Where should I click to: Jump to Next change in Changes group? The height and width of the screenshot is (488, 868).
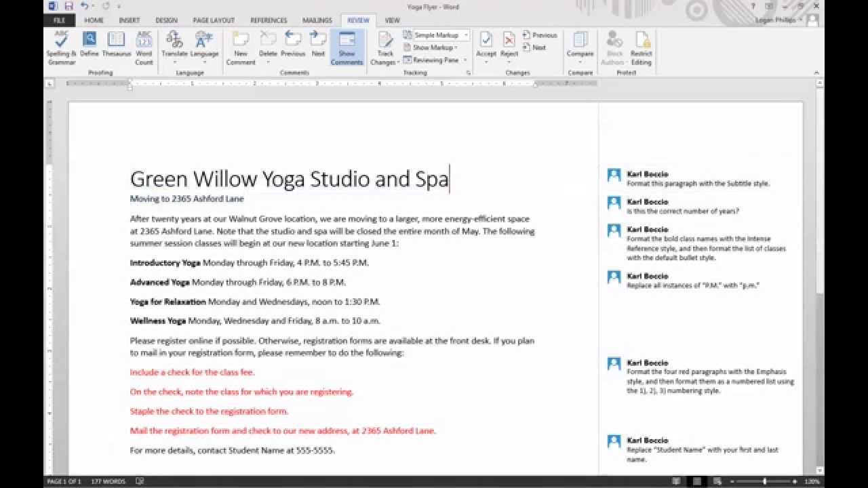tap(534, 47)
